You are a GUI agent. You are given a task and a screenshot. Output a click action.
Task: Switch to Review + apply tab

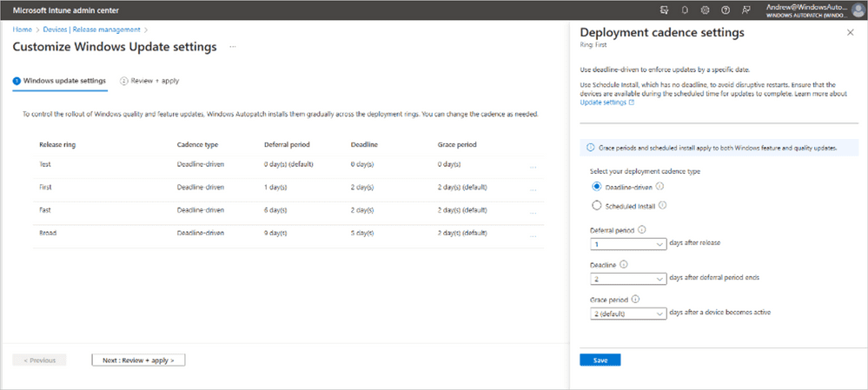coord(149,81)
